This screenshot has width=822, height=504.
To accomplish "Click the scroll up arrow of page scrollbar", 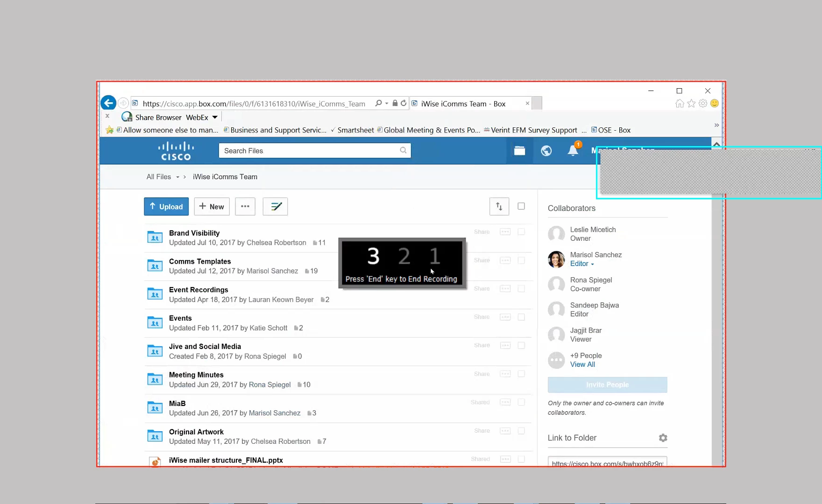I will [x=716, y=143].
